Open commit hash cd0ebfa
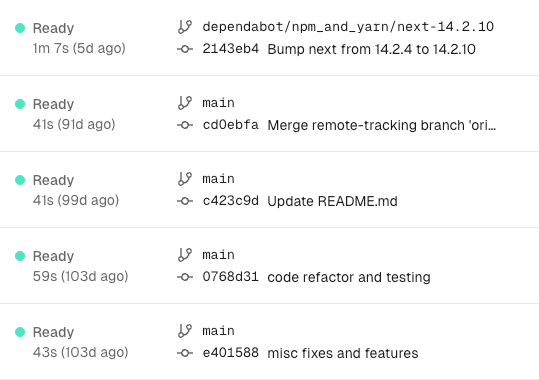The height and width of the screenshot is (380, 539). click(230, 125)
